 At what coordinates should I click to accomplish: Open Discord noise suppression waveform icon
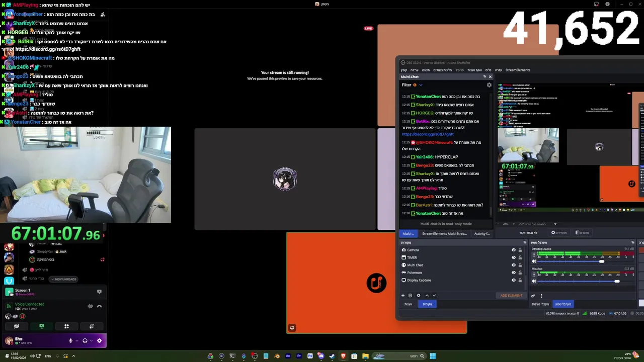90,306
